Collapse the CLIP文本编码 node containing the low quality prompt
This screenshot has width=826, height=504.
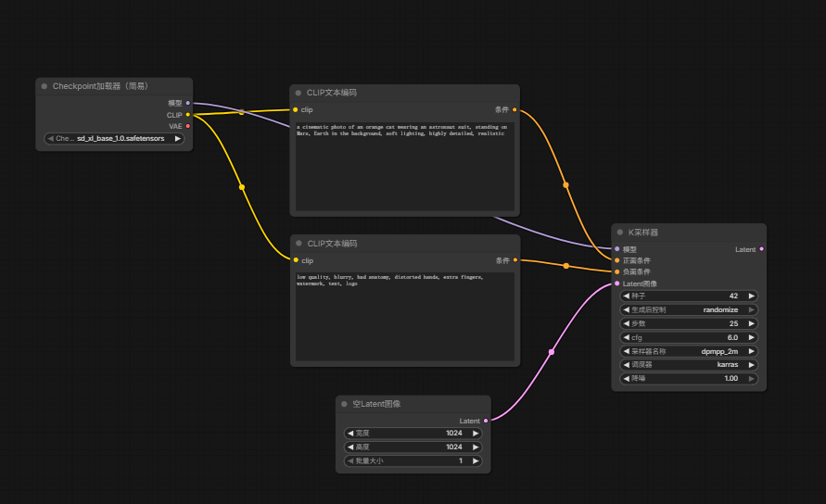(299, 244)
